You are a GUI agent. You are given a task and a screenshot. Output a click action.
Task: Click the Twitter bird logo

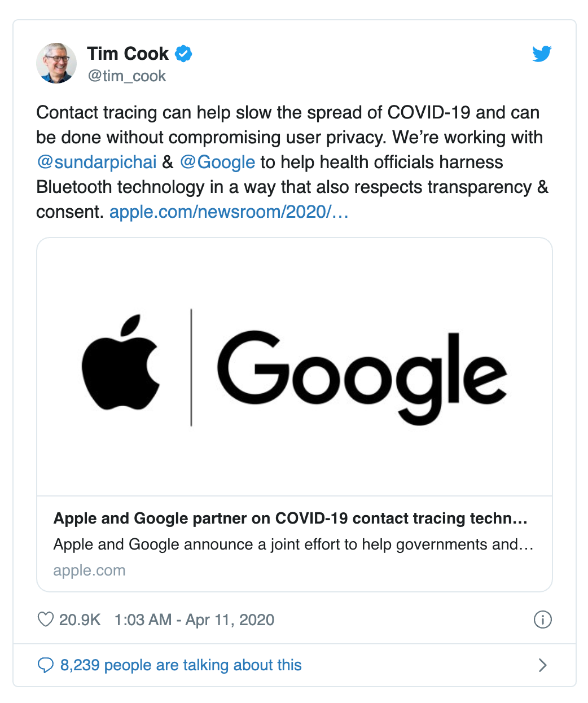542,54
